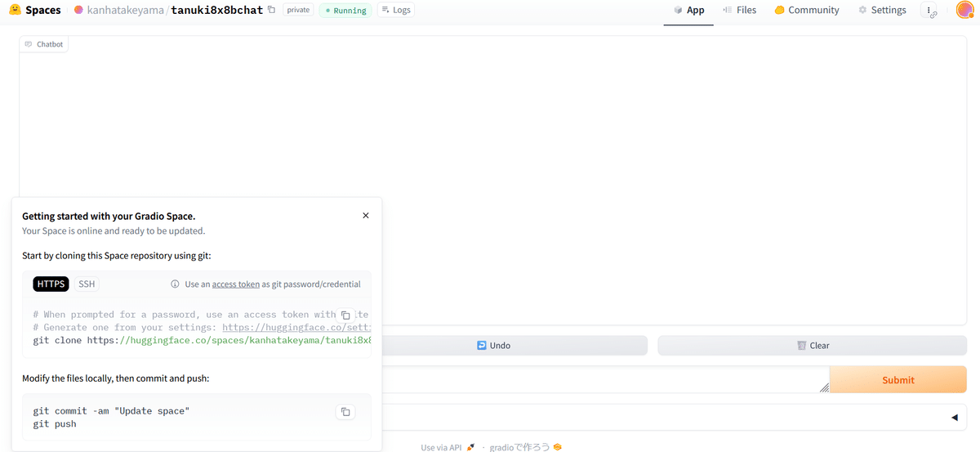Open the access token link
The height and width of the screenshot is (452, 980).
click(236, 284)
